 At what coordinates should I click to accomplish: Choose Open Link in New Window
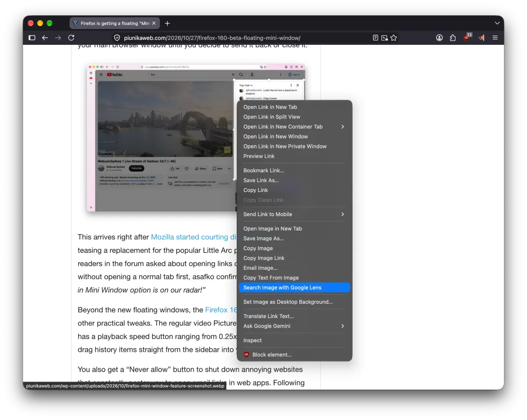[294, 137]
